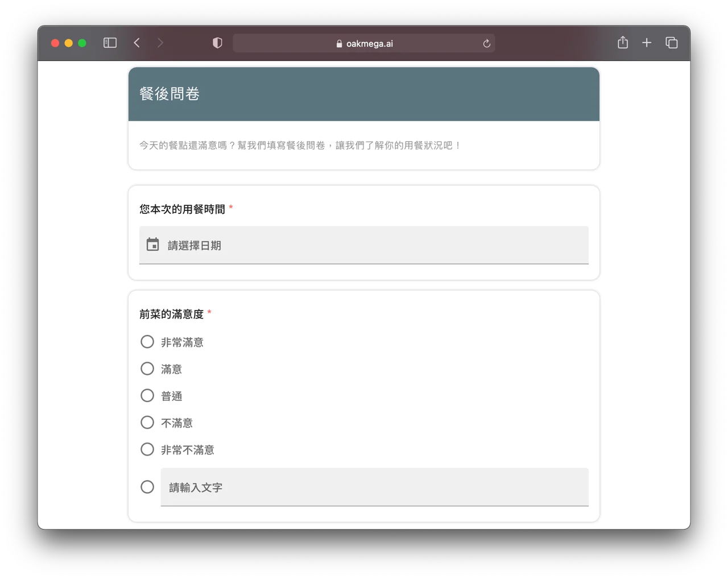Open a new tab with plus icon
The width and height of the screenshot is (728, 579).
647,43
